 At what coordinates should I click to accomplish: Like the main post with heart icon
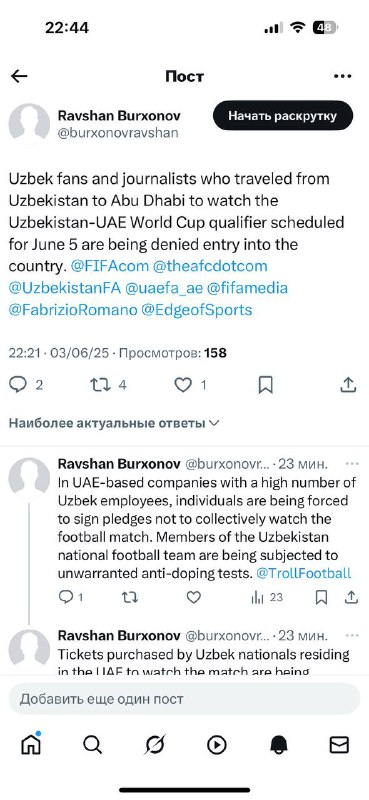[183, 385]
